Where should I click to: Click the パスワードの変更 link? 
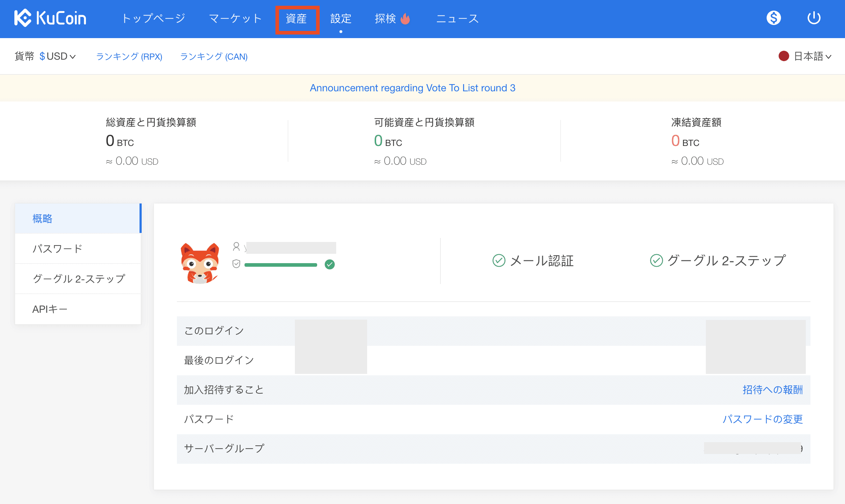click(x=762, y=419)
